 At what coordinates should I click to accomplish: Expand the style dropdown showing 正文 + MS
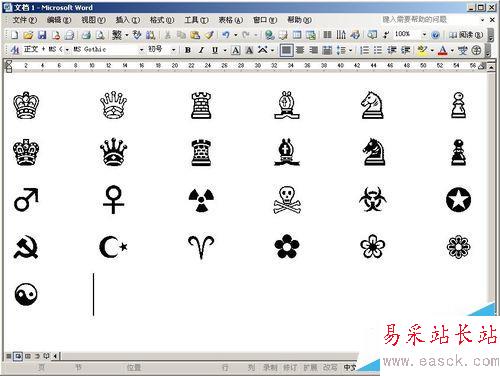tap(67, 50)
